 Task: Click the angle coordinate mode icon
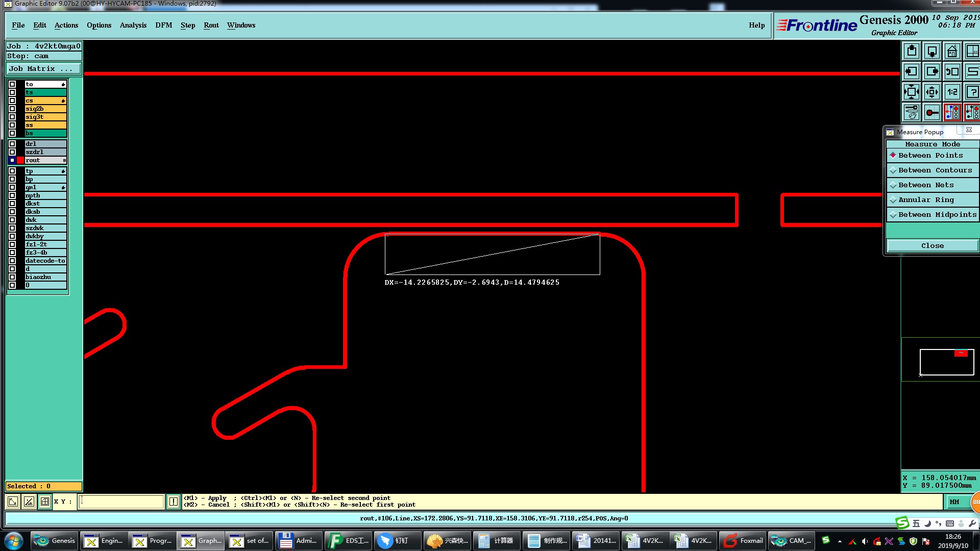click(x=29, y=502)
